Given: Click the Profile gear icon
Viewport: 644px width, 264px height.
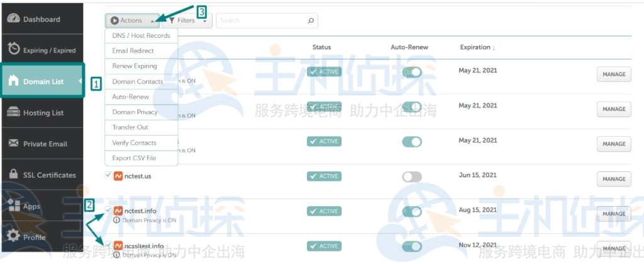Looking at the screenshot, I should click(14, 236).
